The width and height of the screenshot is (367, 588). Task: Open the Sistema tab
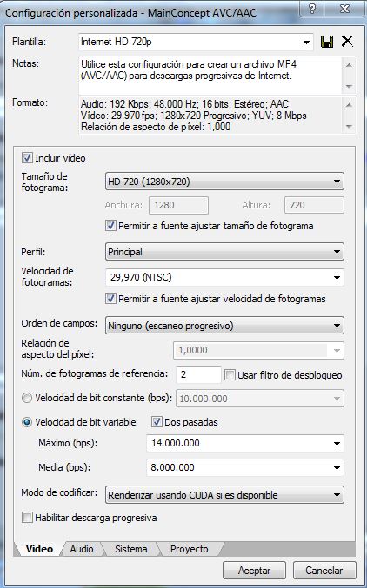(x=130, y=549)
